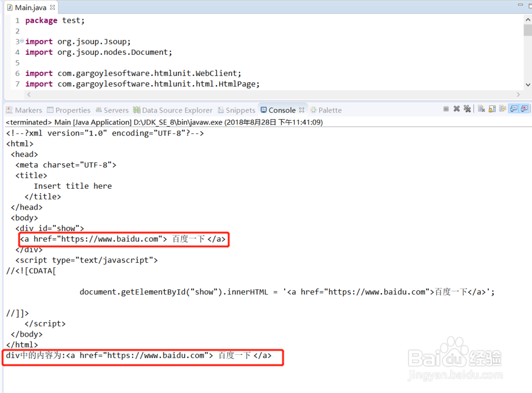The height and width of the screenshot is (393, 532).
Task: Click editor horizontal scrollbar left arrow
Action: [29, 95]
